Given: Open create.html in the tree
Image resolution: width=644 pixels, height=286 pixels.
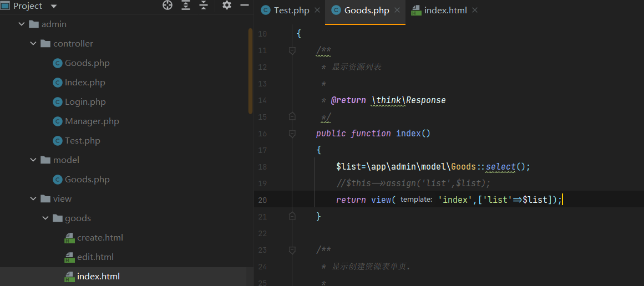Looking at the screenshot, I should [100, 238].
